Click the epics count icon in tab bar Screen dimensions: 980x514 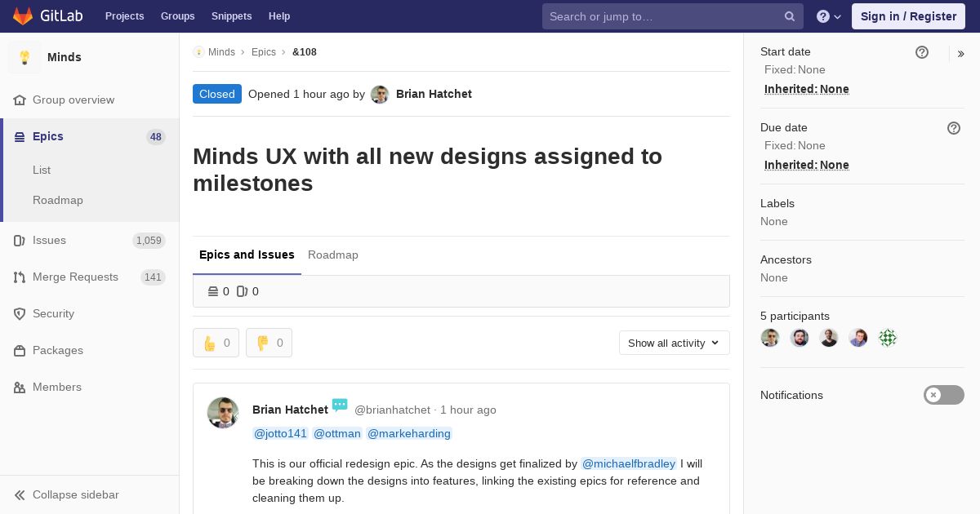click(213, 291)
